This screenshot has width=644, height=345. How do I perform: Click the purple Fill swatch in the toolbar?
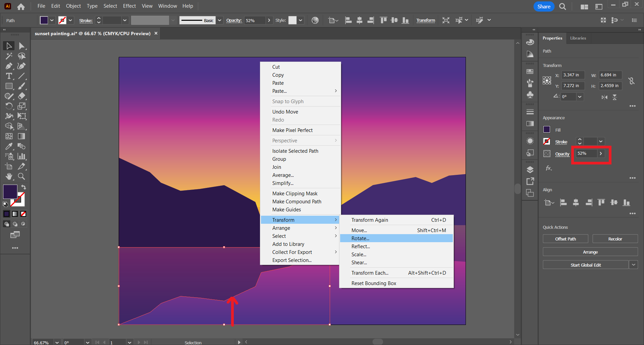[x=45, y=20]
